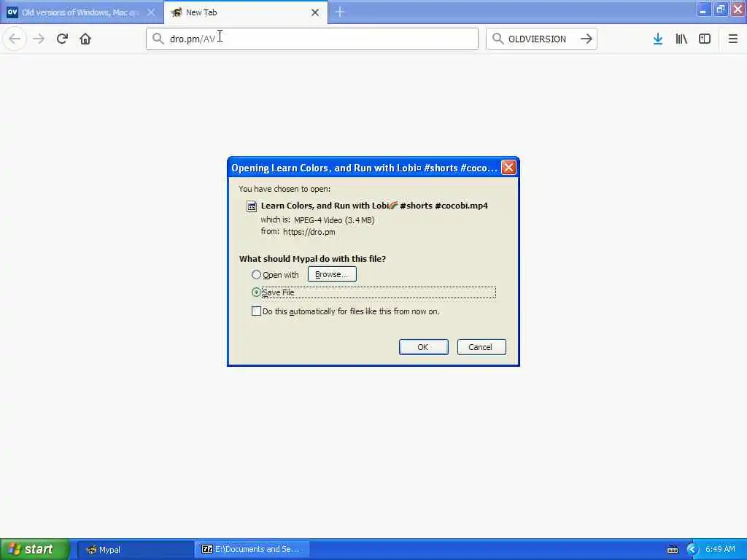This screenshot has width=747, height=560.
Task: Click the Mypal icon on New Tab
Action: pos(177,12)
